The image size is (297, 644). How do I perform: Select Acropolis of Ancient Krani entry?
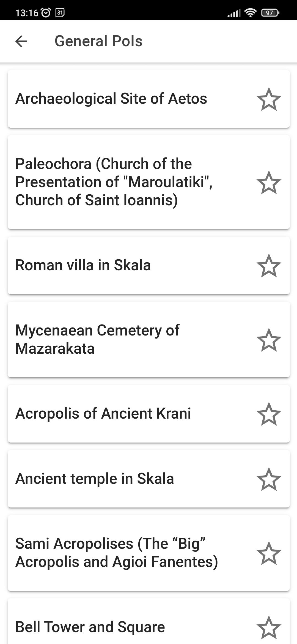[103, 414]
